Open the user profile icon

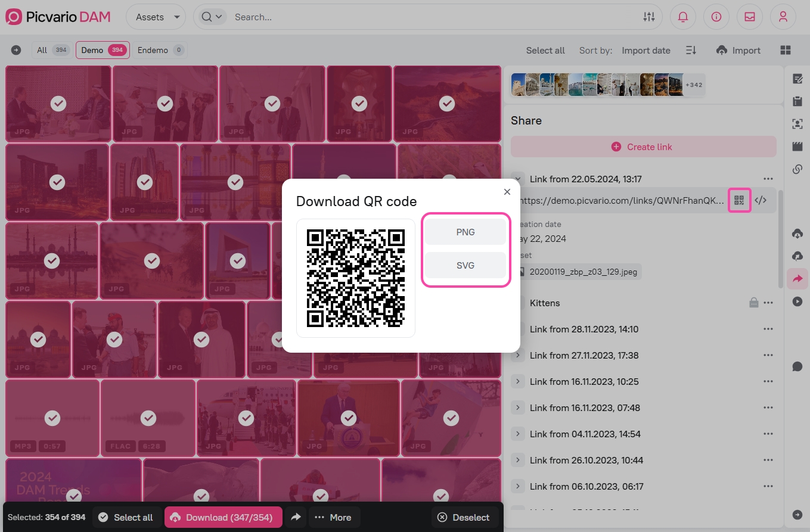click(x=783, y=17)
